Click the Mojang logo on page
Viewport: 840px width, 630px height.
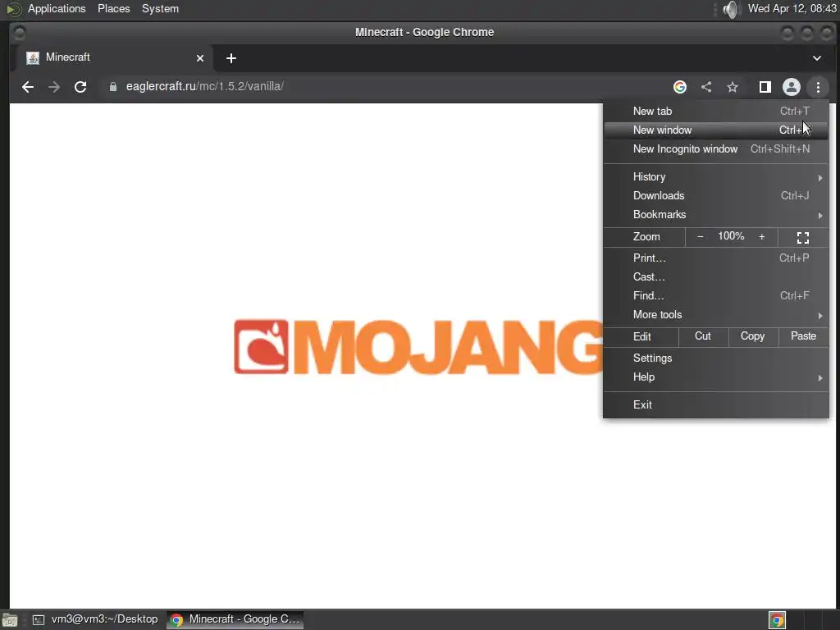pyautogui.click(x=418, y=347)
